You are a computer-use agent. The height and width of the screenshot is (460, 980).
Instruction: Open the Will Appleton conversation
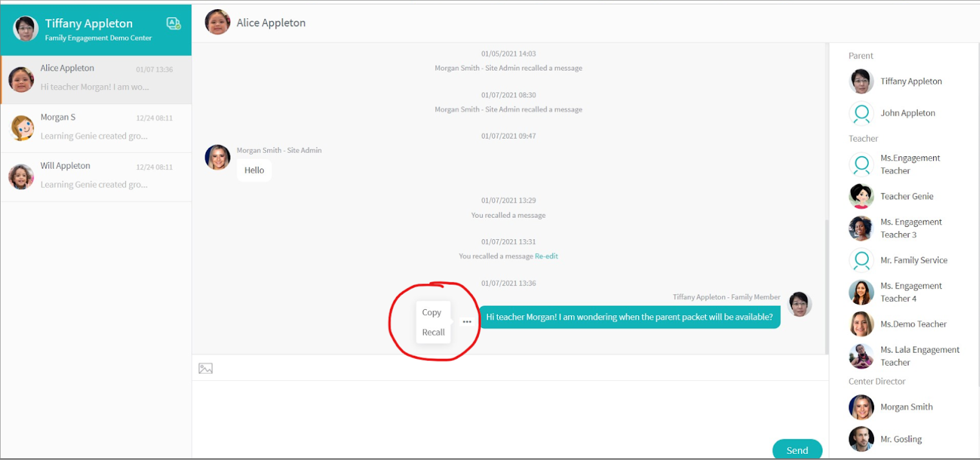point(96,176)
